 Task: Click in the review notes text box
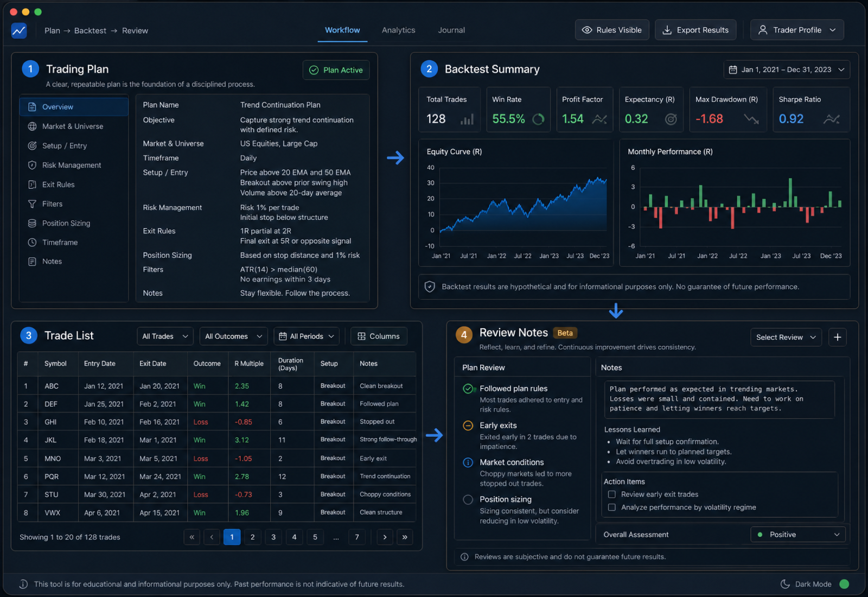pos(719,399)
